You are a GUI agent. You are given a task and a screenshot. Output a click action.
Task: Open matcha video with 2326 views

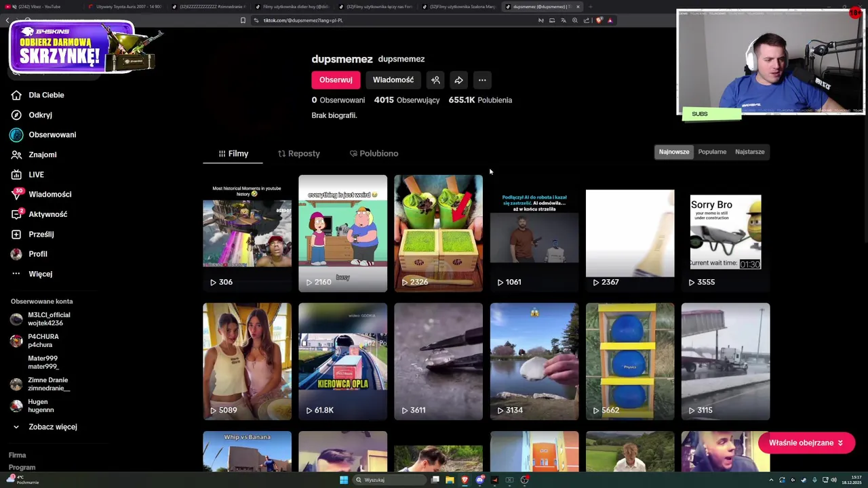[438, 234]
